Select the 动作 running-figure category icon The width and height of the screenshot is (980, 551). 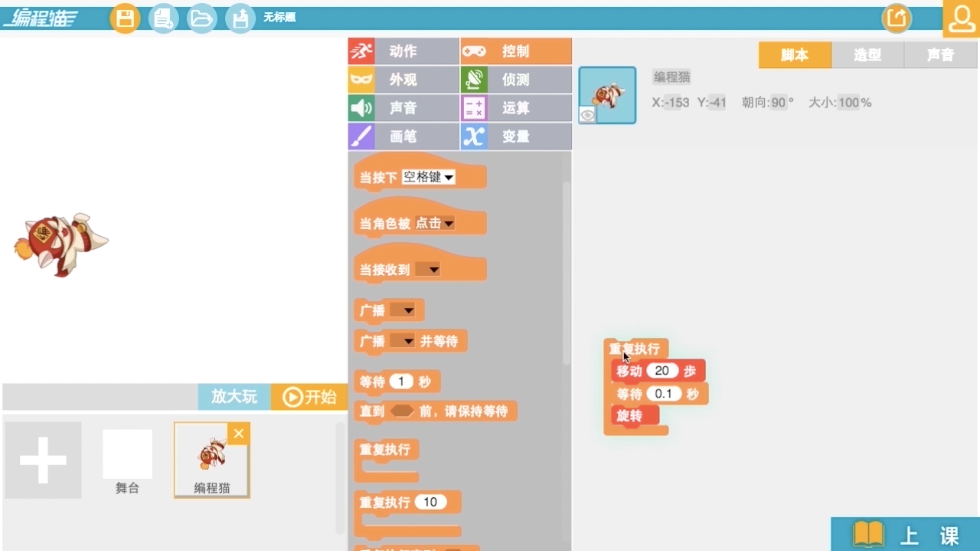coord(361,51)
